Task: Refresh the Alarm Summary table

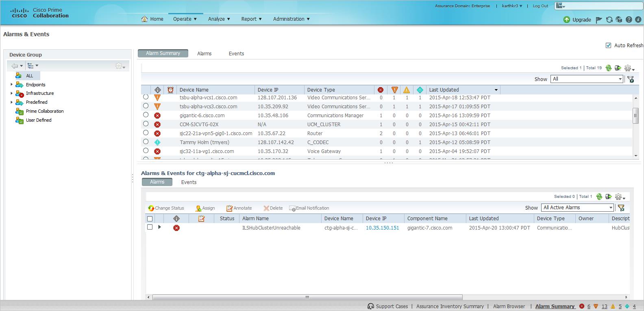Action: [x=609, y=68]
